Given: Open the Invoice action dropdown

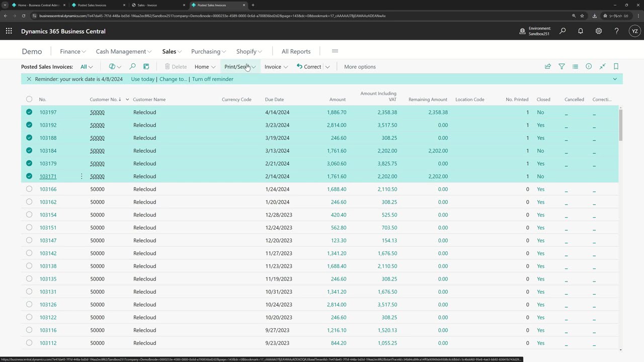Looking at the screenshot, I should (276, 66).
